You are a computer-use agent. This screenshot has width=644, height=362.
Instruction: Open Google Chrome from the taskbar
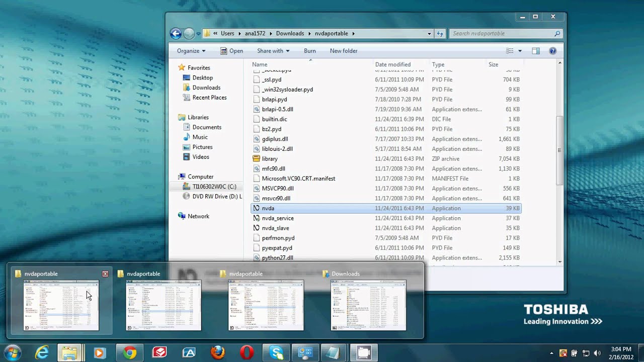pyautogui.click(x=130, y=353)
